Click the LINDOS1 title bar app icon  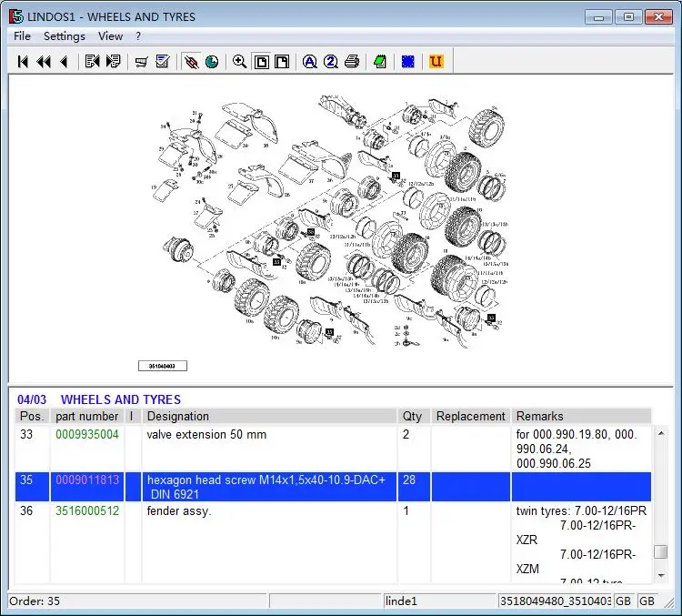[x=16, y=16]
